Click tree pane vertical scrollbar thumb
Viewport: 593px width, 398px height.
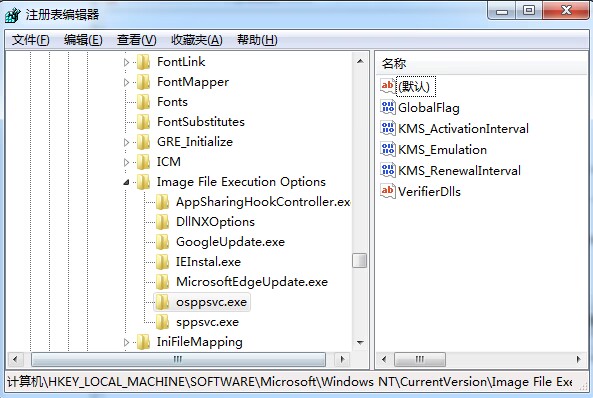coord(360,260)
